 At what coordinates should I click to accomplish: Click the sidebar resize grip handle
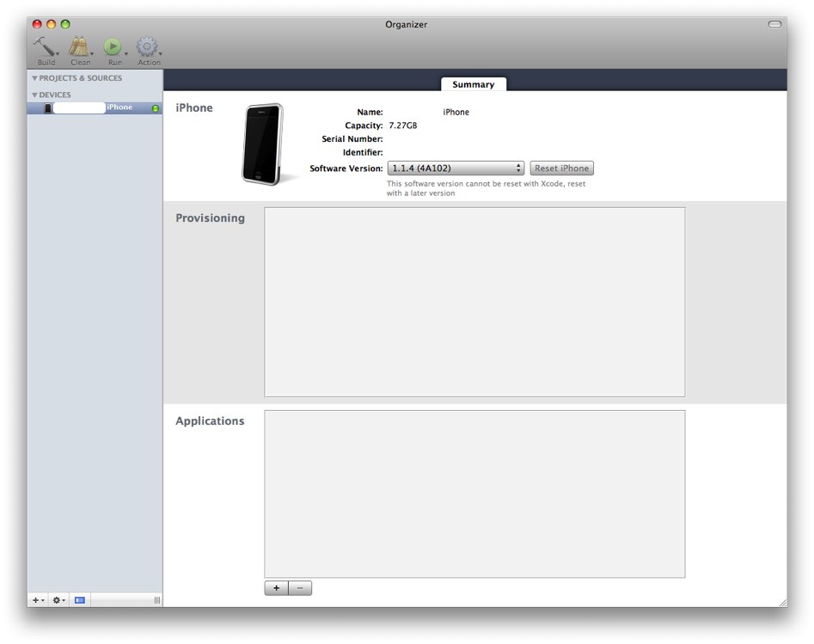[156, 600]
